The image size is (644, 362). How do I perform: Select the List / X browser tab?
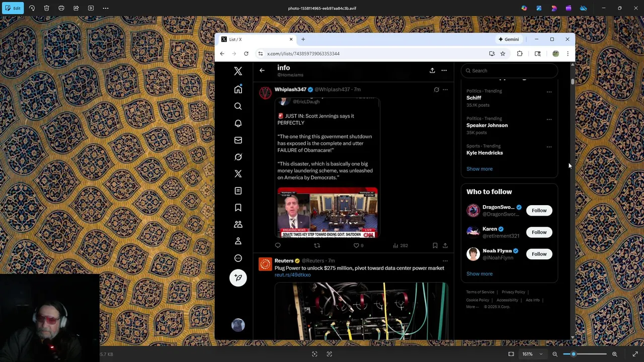click(257, 39)
